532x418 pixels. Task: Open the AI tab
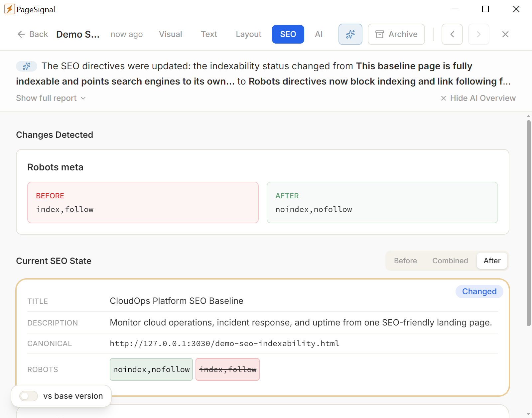(319, 34)
